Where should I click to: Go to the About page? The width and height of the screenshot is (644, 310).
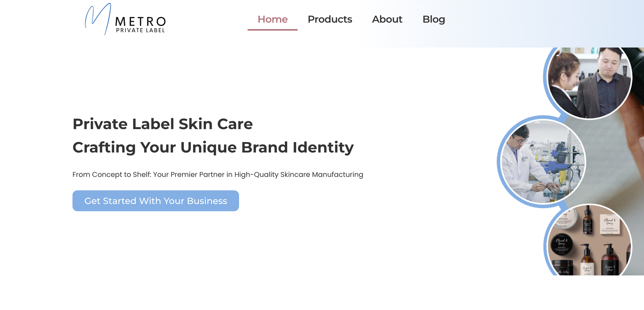387,19
